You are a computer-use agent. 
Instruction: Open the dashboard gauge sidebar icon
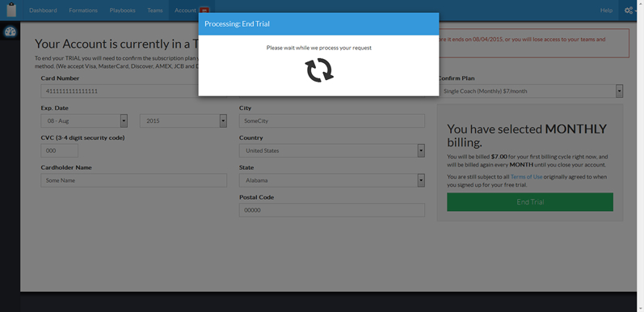point(11,32)
